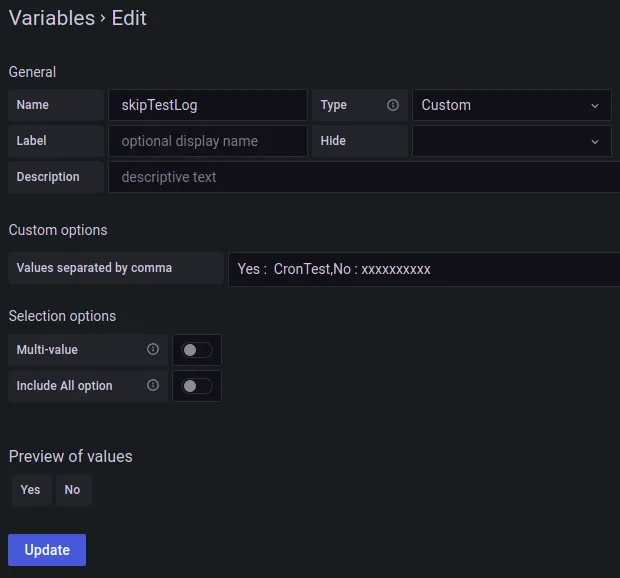Expand the empty Hide dropdown

pyautogui.click(x=511, y=141)
